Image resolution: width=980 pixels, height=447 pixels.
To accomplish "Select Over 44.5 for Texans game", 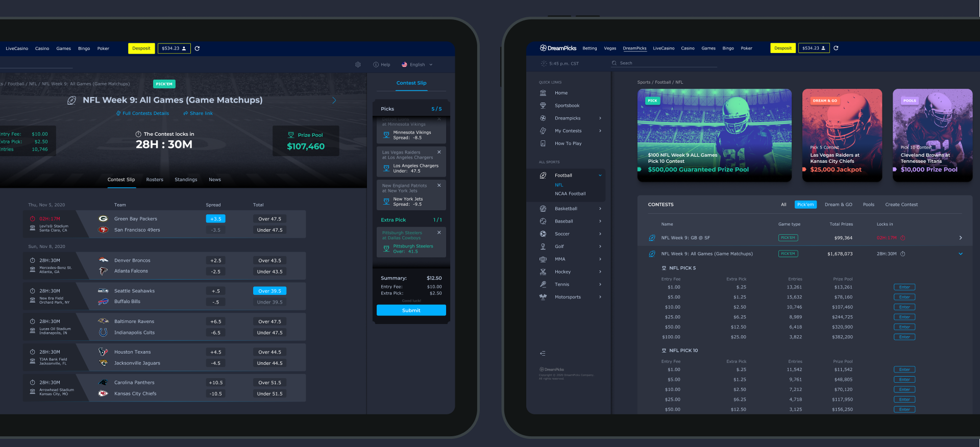I will click(269, 352).
